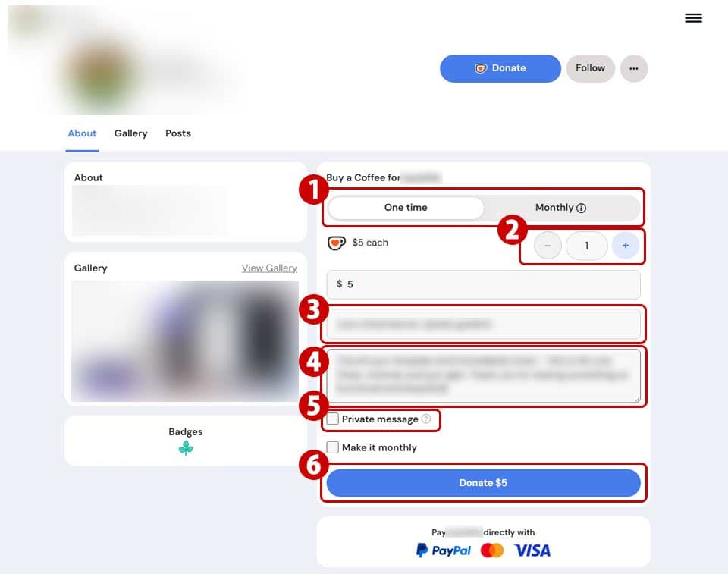Click the minus quantity button
This screenshot has height=574, width=728.
[x=548, y=245]
